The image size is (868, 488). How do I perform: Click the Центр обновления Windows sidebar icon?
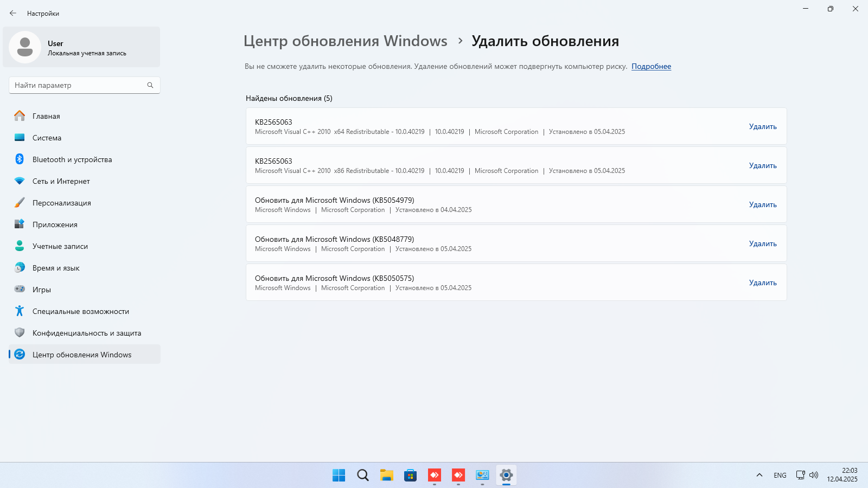click(20, 355)
